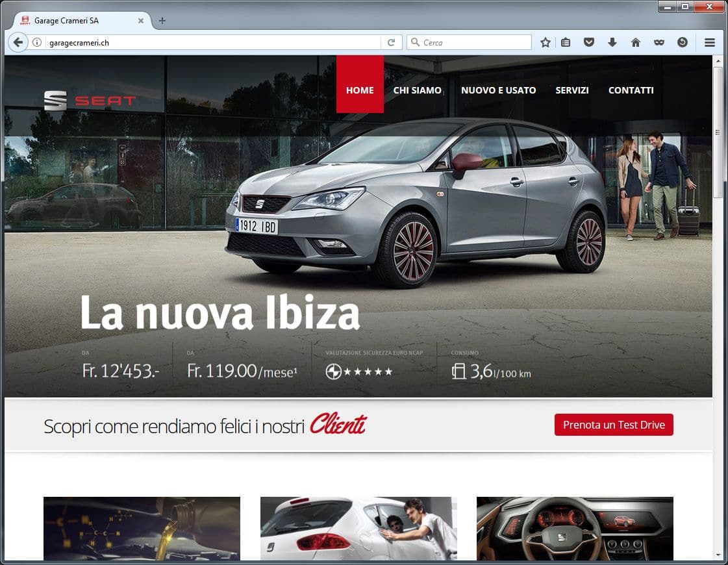Viewport: 728px width, 565px height.
Task: Maximize the browser window
Action: click(685, 6)
